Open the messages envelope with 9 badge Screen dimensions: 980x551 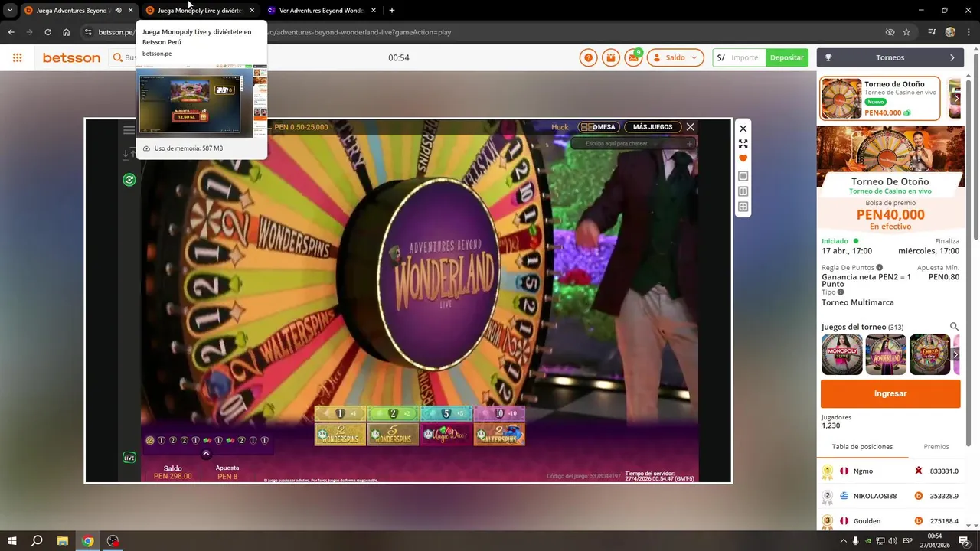tap(633, 57)
